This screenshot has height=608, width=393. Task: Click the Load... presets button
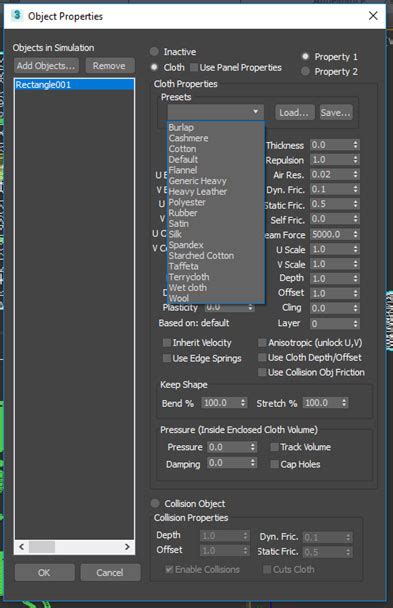pos(295,112)
